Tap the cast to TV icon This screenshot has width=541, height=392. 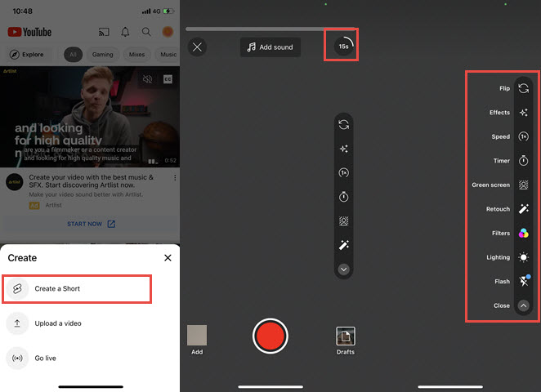tap(104, 32)
